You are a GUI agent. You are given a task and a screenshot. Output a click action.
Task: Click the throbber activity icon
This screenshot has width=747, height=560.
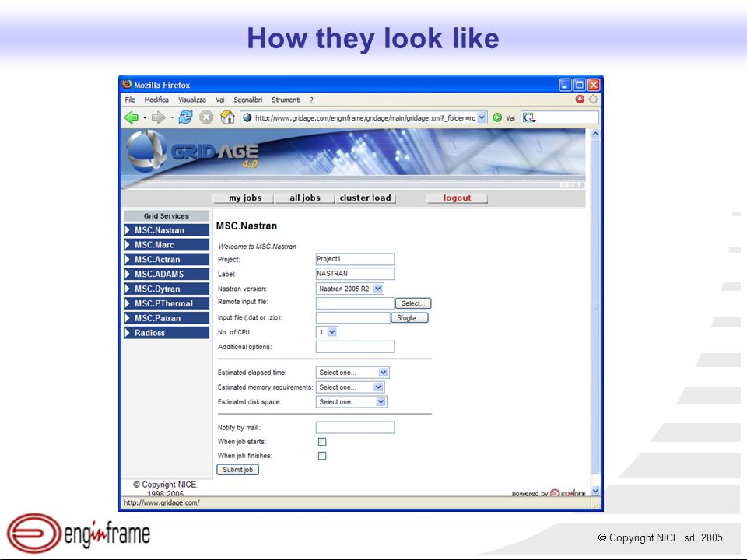[593, 99]
